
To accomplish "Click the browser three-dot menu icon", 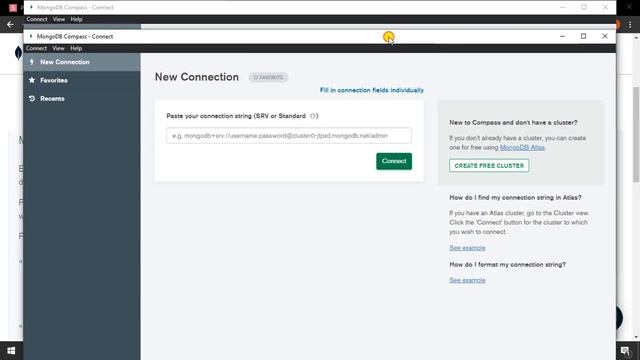I will click(x=630, y=24).
